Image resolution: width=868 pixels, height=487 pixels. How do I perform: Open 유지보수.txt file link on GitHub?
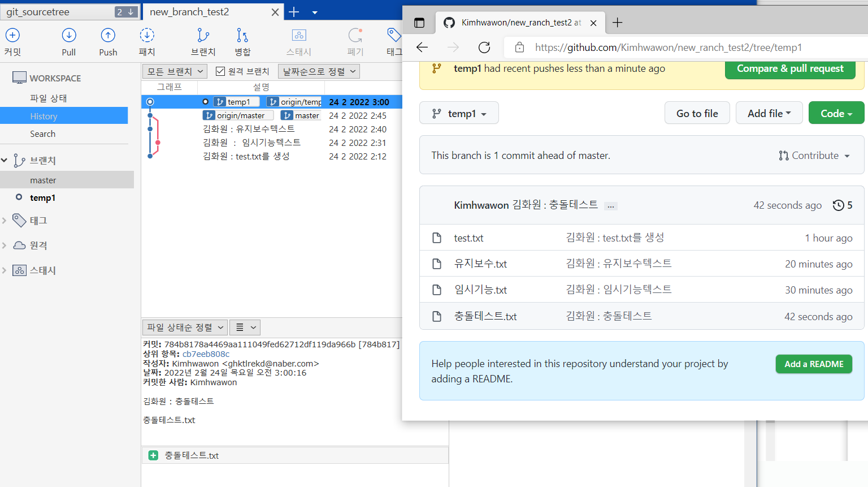pos(480,264)
